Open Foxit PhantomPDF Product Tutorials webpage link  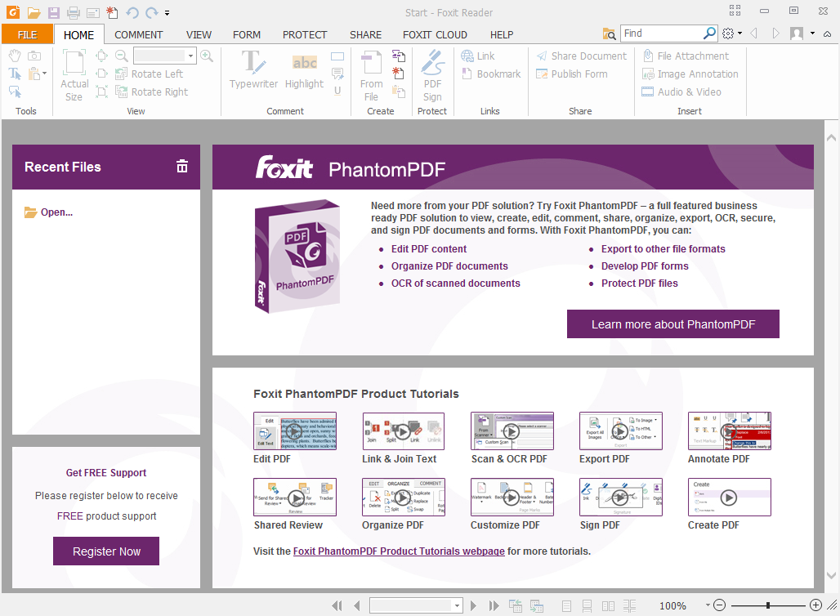click(399, 551)
